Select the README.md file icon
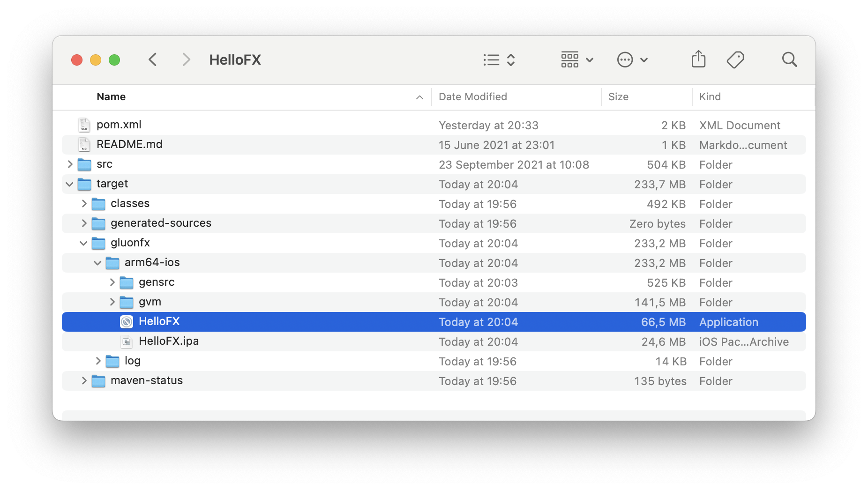This screenshot has height=490, width=868. pos(84,144)
